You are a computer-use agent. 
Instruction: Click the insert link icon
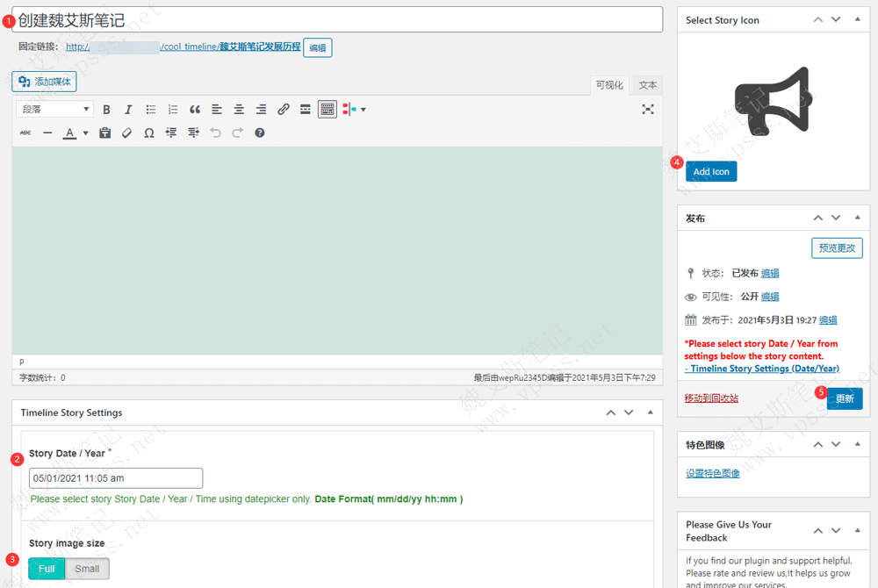click(283, 110)
